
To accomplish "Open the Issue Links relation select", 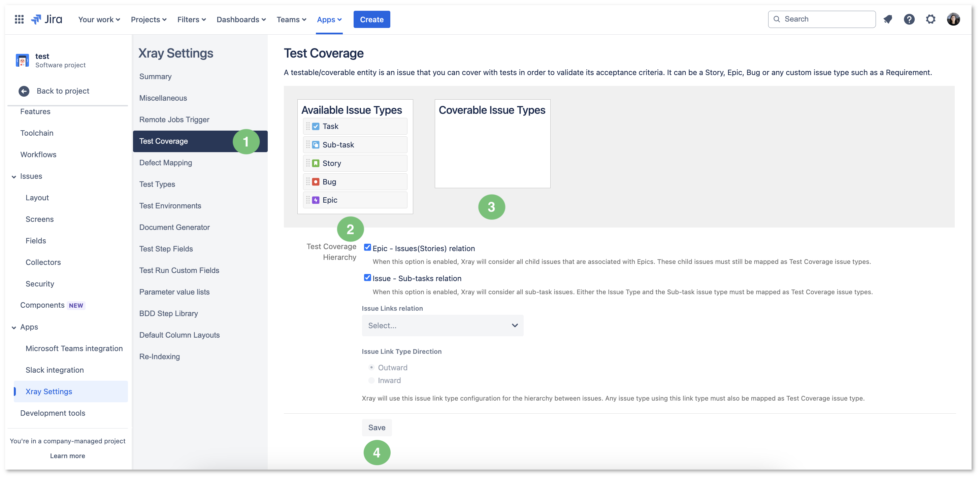I will pos(443,326).
